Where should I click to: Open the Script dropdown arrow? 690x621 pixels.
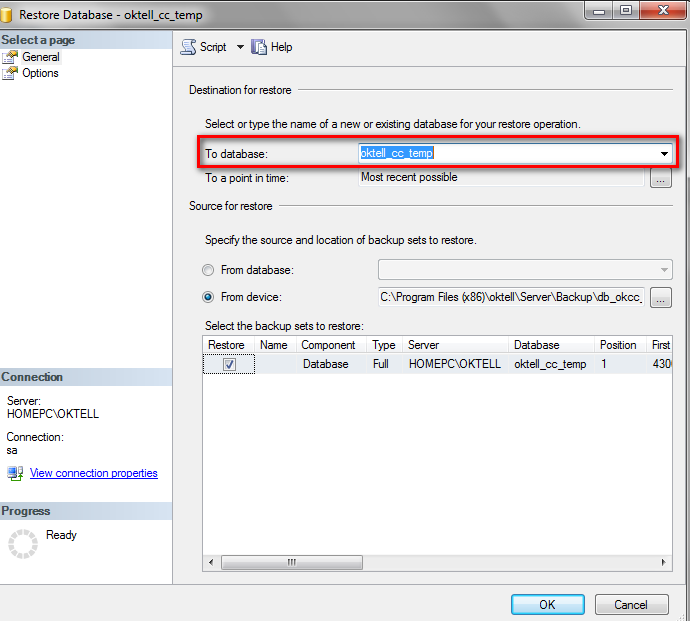pyautogui.click(x=240, y=47)
